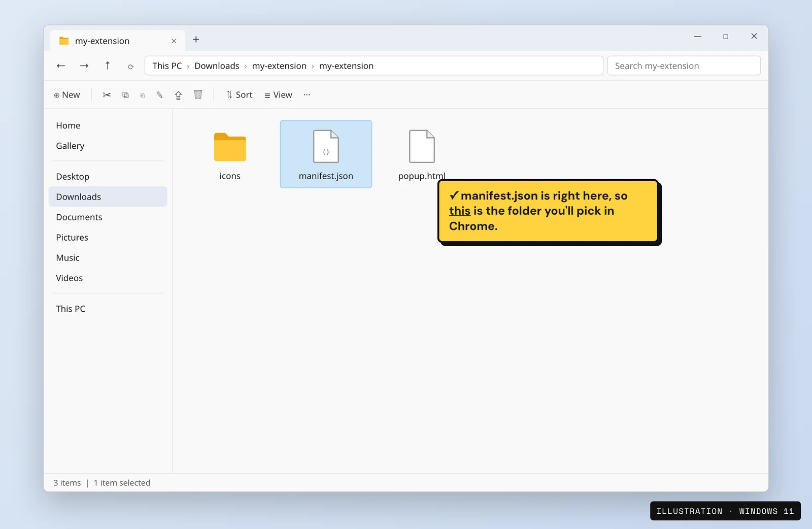Close the my-extension tab
Screen dimensions: 812x529
coord(174,41)
